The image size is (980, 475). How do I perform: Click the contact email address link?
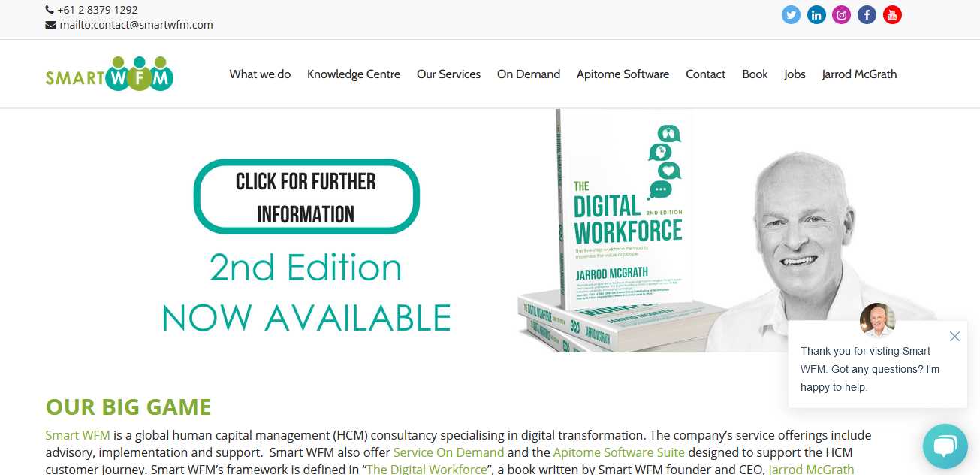(136, 25)
